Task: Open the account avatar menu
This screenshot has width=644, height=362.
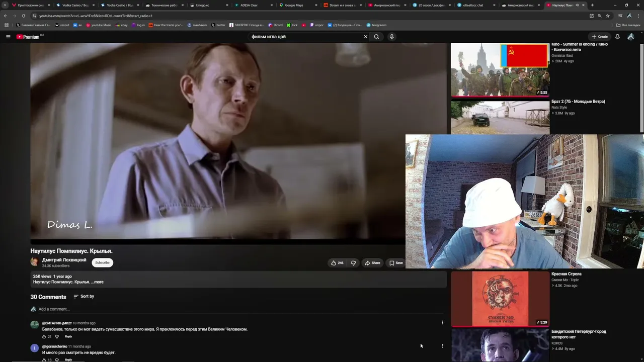Action: 630,37
